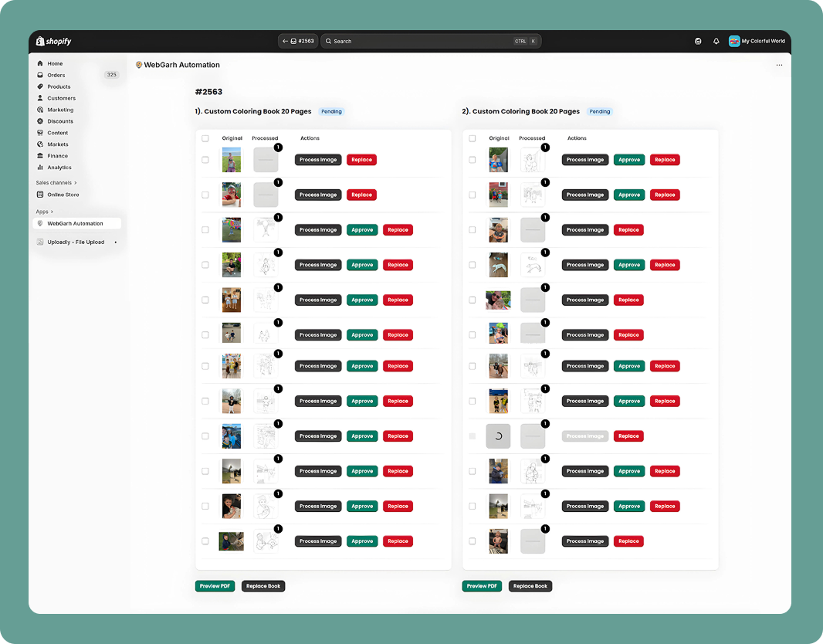Select the header checkbox of the second coloring book
Image resolution: width=823 pixels, height=644 pixels.
472,137
